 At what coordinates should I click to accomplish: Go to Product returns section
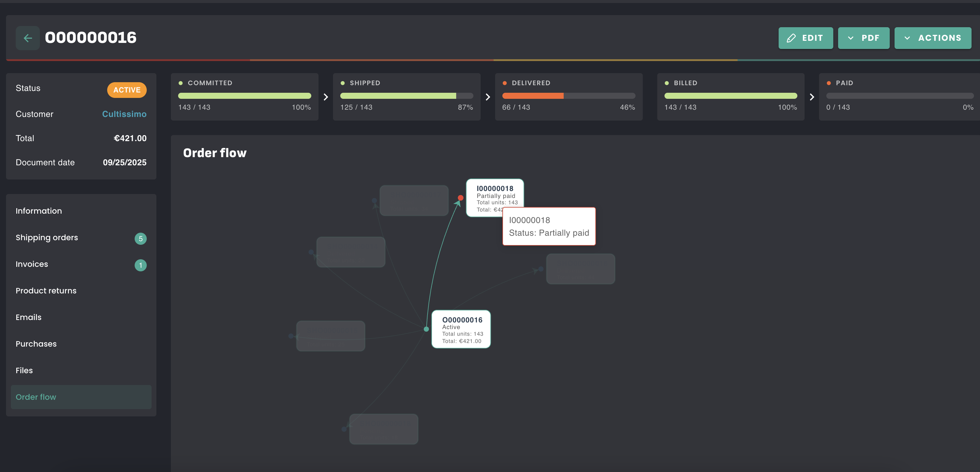point(46,290)
